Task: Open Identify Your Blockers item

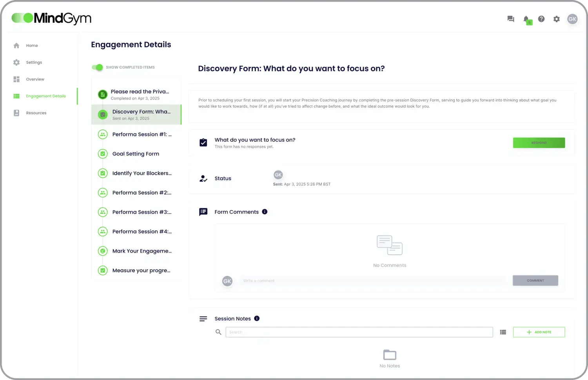Action: pyautogui.click(x=136, y=173)
